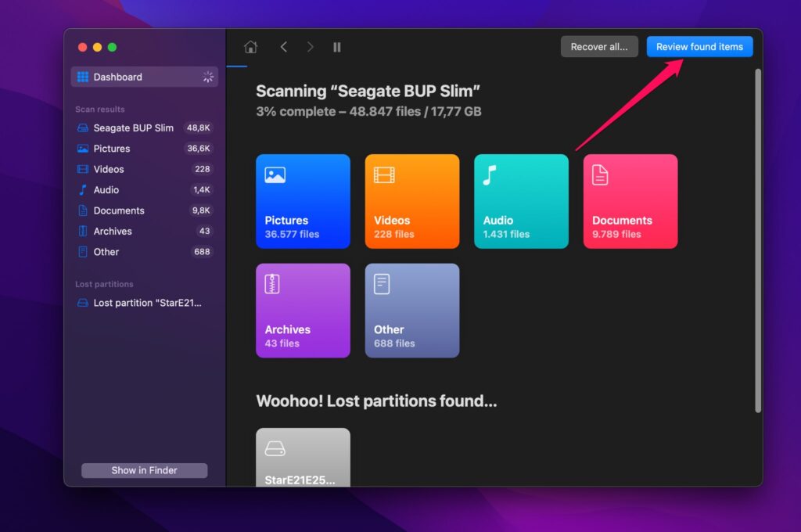The width and height of the screenshot is (801, 532).
Task: Select Dashboard in the sidebar
Action: click(145, 77)
